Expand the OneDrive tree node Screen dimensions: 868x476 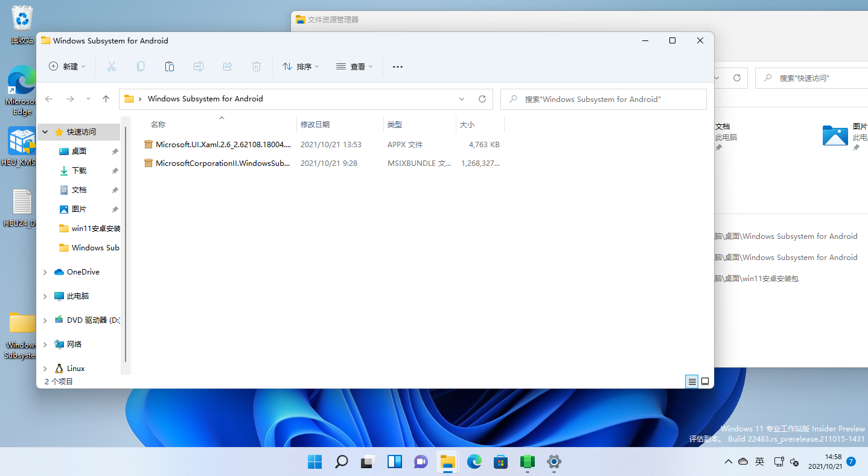coord(45,272)
